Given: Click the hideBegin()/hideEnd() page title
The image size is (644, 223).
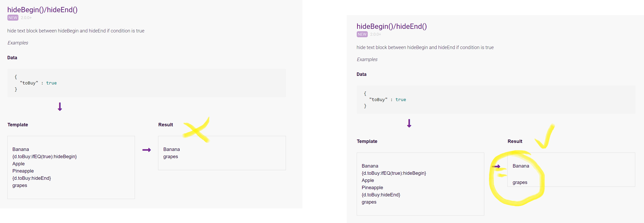Looking at the screenshot, I should pos(42,10).
